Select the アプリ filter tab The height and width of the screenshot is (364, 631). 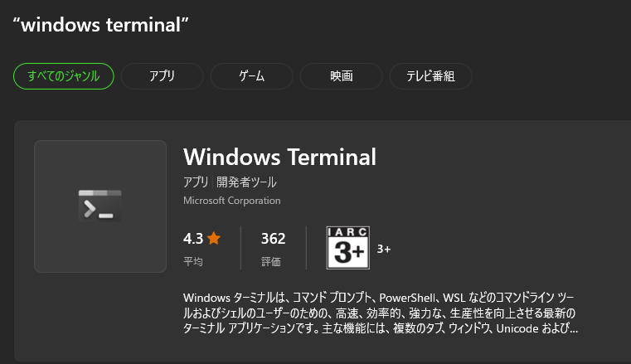point(163,76)
